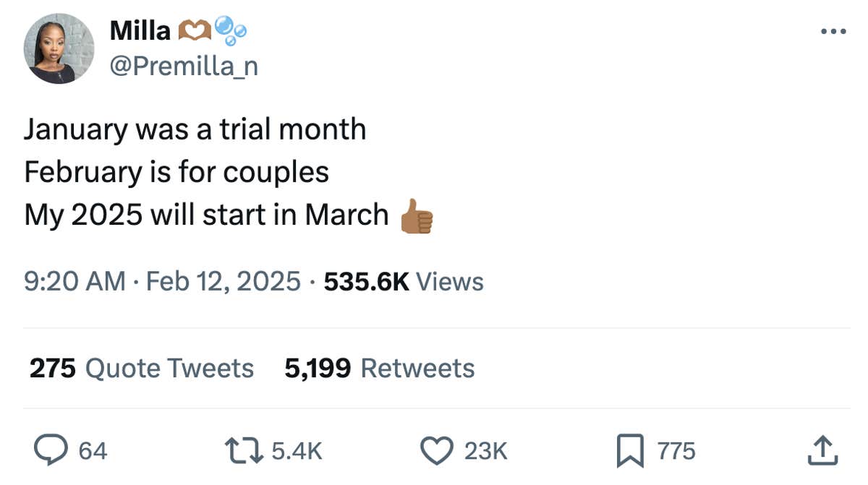Click the retweet icon

[x=244, y=450]
